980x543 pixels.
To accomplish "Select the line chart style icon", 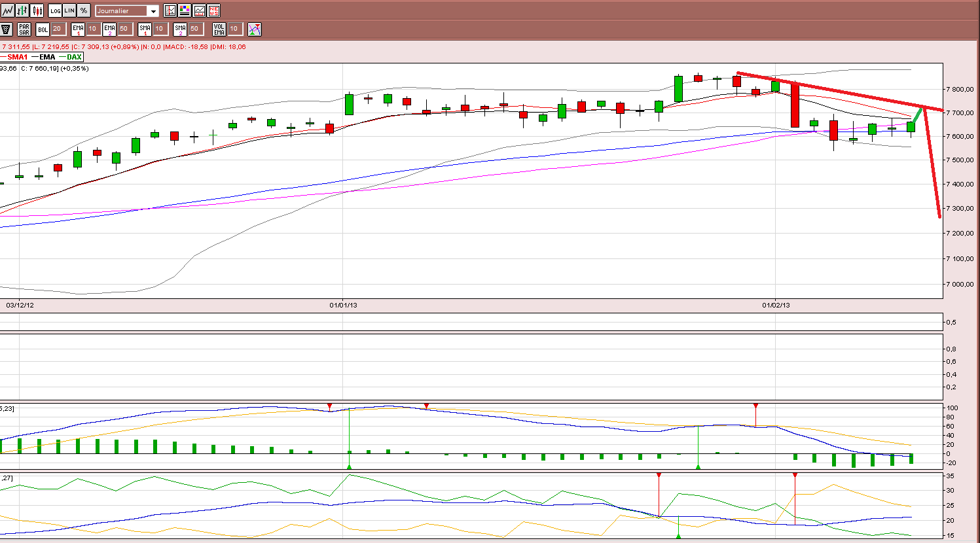I will pos(8,10).
